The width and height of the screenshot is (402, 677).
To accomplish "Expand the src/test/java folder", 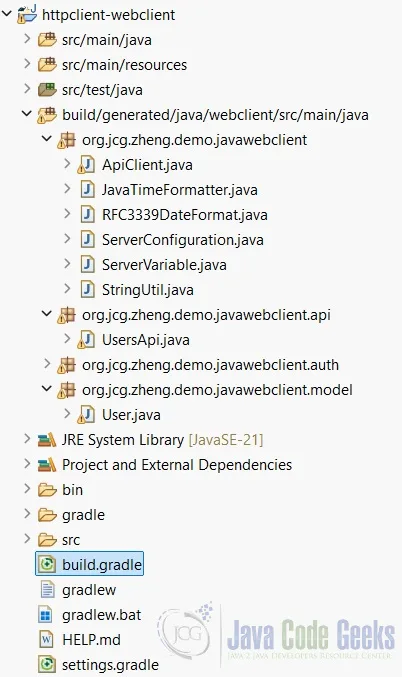I will click(27, 89).
